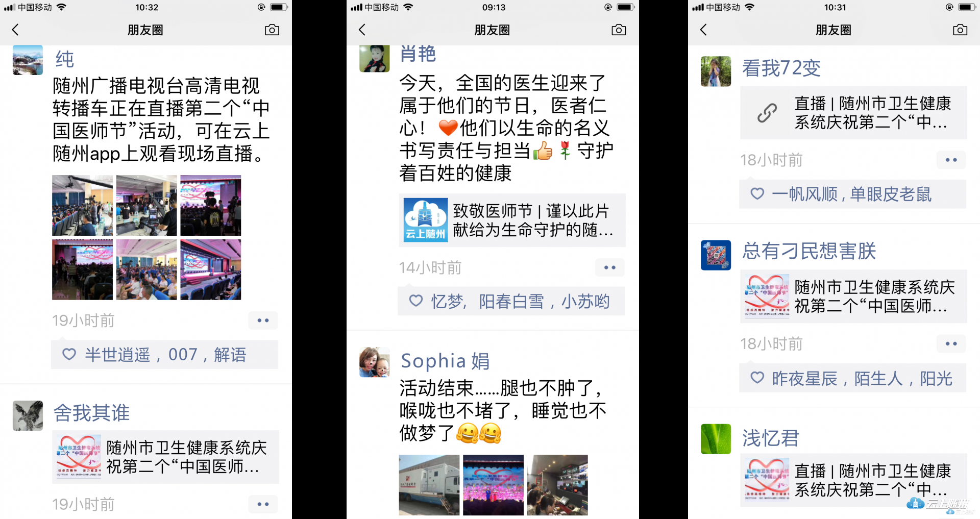Tap camera icon in the 09:13 screen
The width and height of the screenshot is (980, 519).
coord(619,30)
